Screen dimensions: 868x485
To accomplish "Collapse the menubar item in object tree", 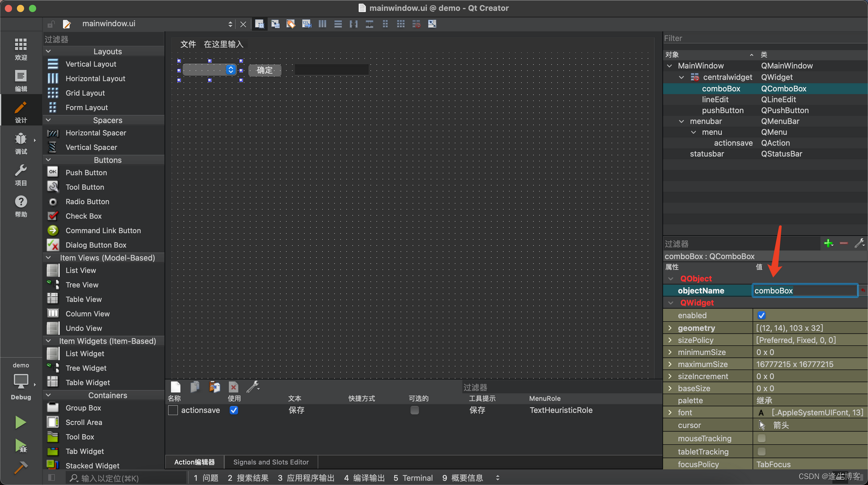I will point(682,121).
